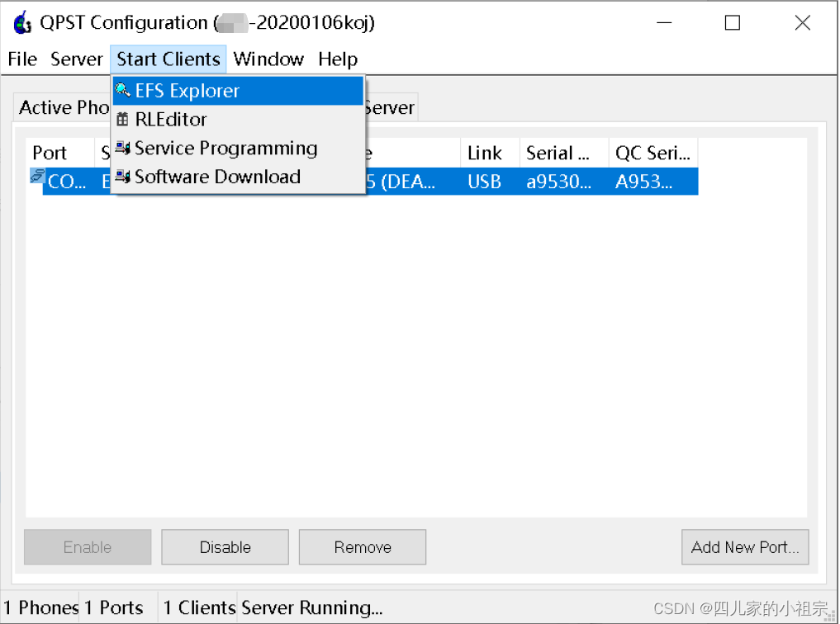Click Add New Port button
This screenshot has width=840, height=624.
(x=744, y=546)
